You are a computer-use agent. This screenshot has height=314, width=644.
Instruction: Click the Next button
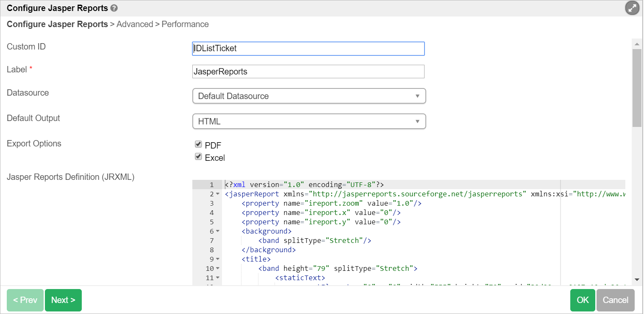[63, 300]
